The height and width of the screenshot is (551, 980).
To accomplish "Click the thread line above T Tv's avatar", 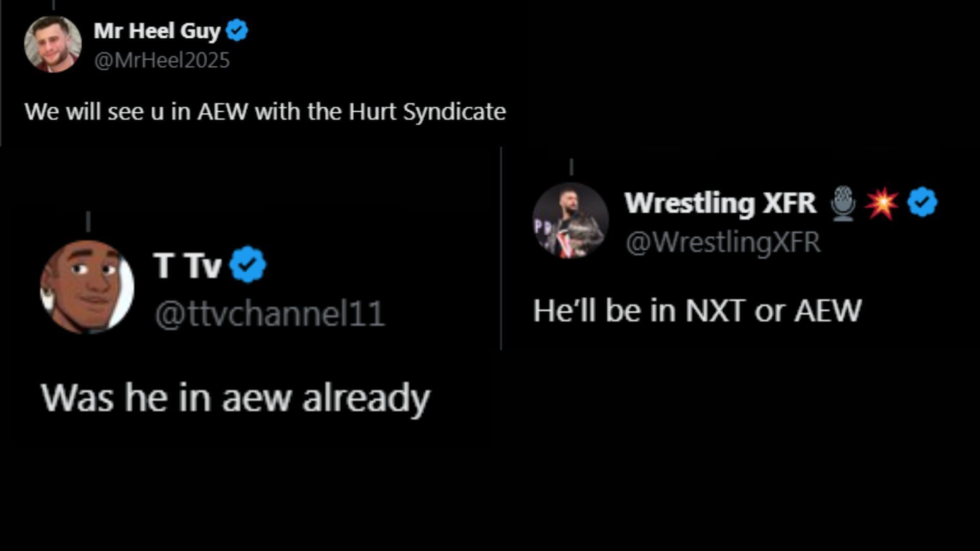I will (x=88, y=222).
